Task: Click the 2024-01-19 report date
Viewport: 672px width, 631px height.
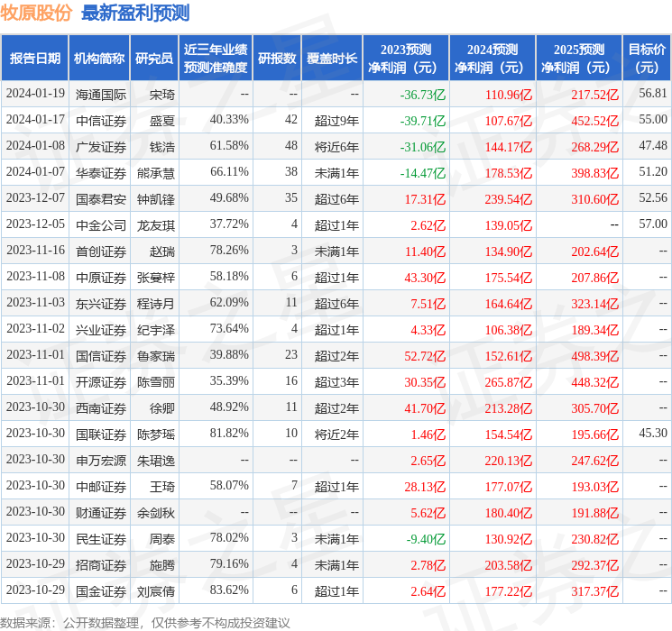Action: click(35, 94)
